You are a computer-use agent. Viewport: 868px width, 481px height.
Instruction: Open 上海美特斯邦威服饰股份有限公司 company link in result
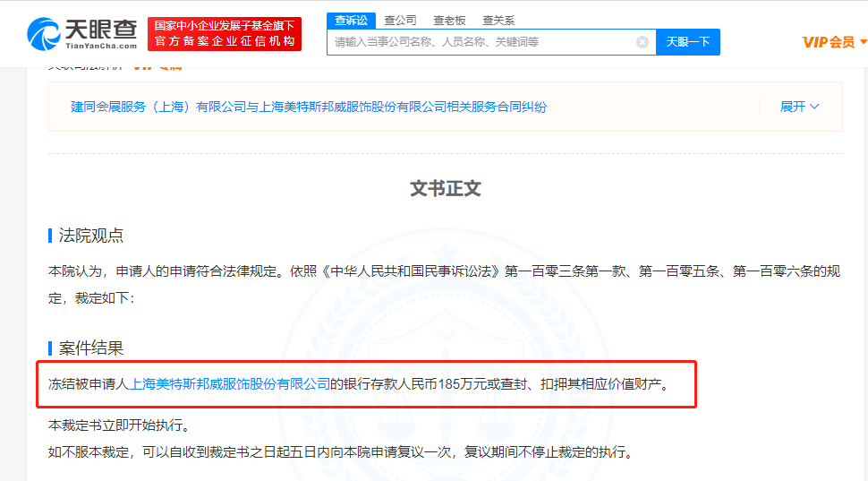coord(229,384)
